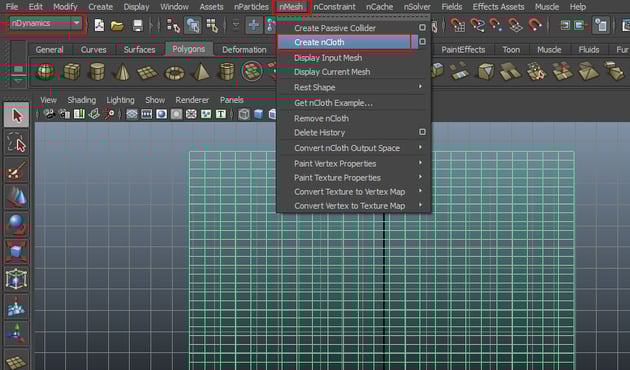This screenshot has width=630, height=370.
Task: Pick the Scale tool cube icon
Action: [x=16, y=251]
